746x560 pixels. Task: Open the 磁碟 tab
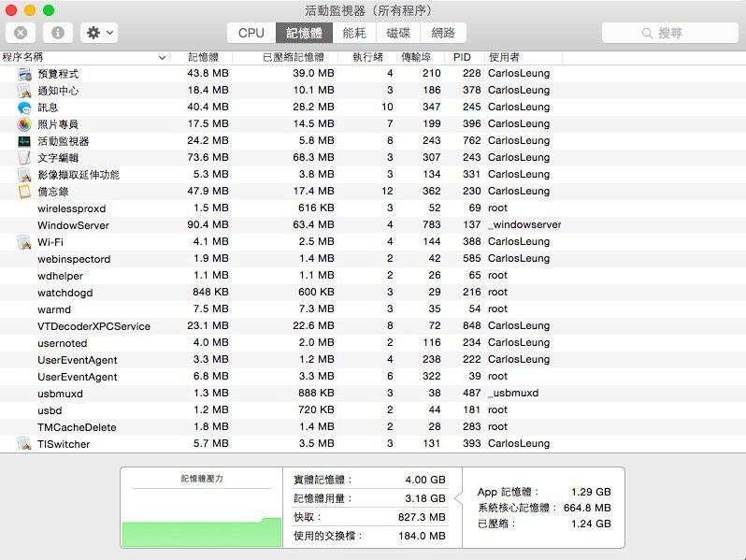(397, 33)
